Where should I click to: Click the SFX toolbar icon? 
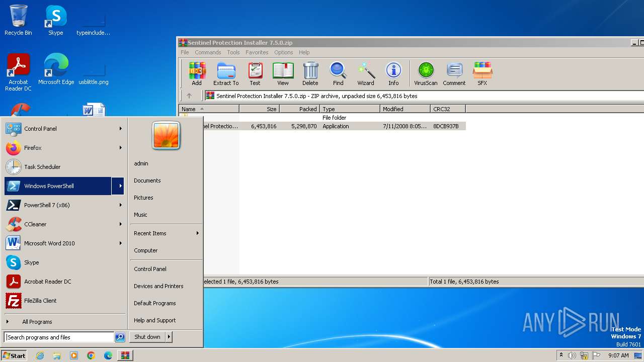pos(482,74)
